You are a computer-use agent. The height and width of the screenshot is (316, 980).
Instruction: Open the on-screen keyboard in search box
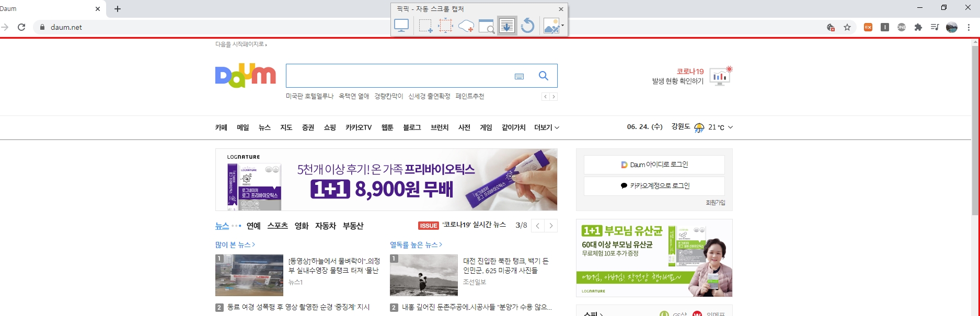[x=519, y=76]
